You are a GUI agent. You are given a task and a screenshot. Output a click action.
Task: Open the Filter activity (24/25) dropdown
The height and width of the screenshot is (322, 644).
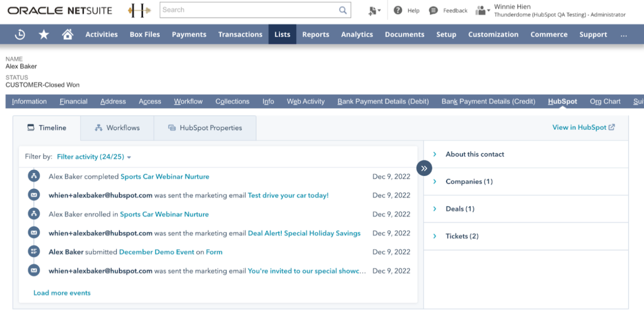coord(94,157)
